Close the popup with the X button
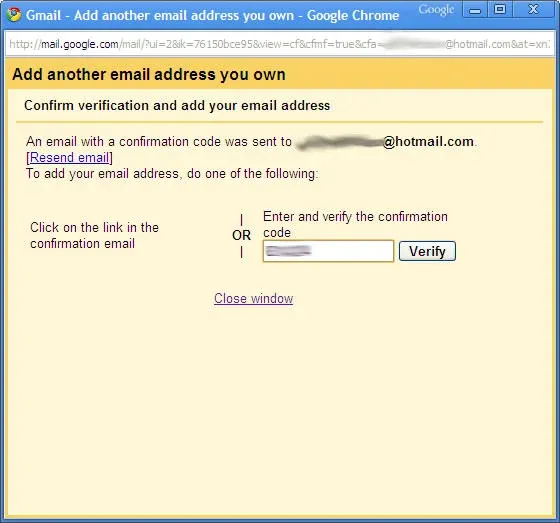Screen dimensions: 560x523 533,9
